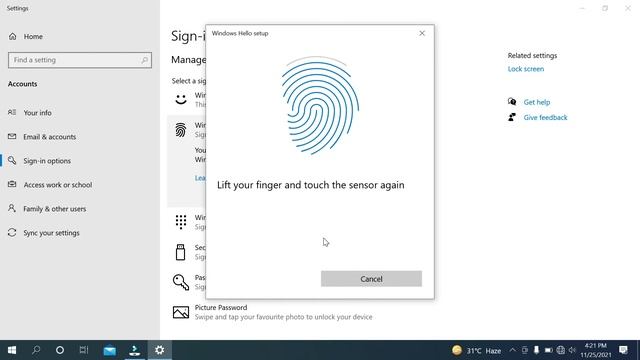This screenshot has width=640, height=360.
Task: Select the Picture Password image icon
Action: point(181,312)
